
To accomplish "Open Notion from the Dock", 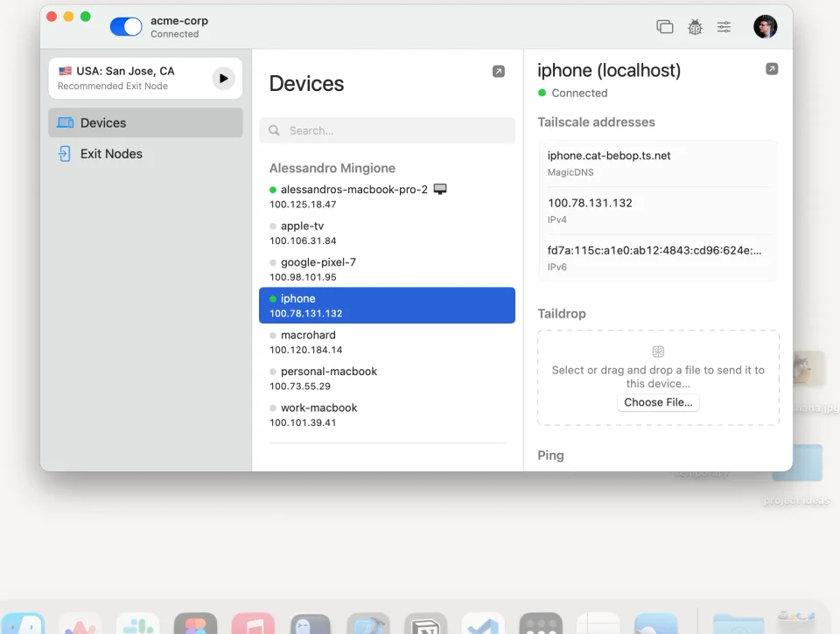I will click(x=426, y=624).
